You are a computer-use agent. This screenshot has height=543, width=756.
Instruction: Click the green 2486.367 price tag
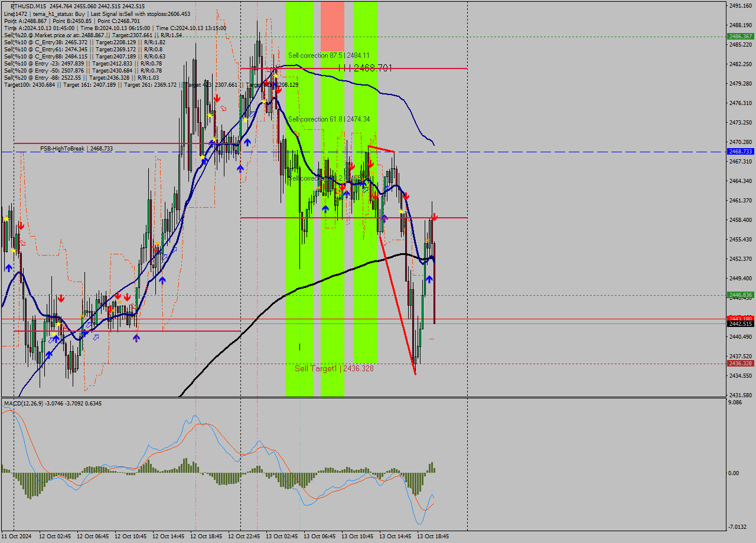(741, 37)
